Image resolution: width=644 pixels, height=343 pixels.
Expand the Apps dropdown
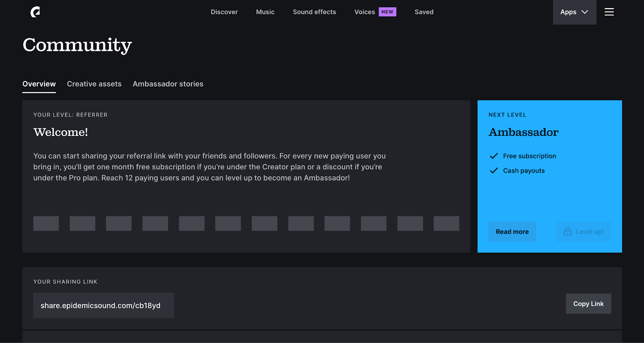coord(574,12)
